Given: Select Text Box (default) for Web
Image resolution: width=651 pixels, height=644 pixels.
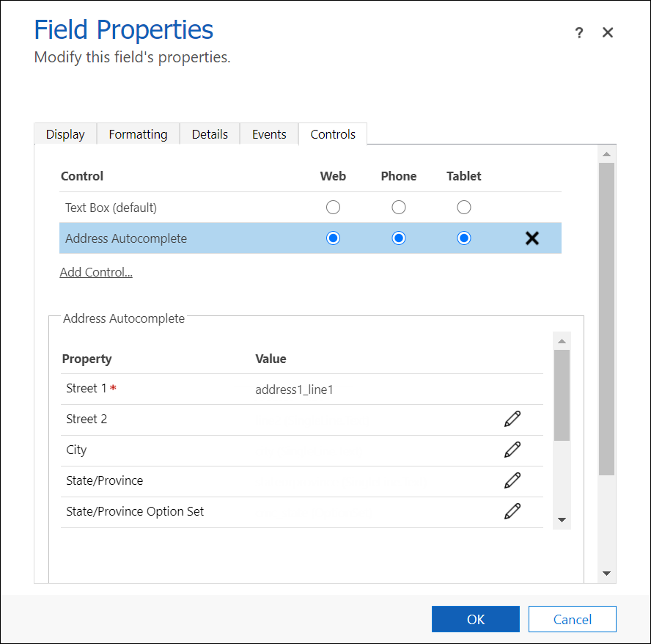Looking at the screenshot, I should click(x=333, y=208).
